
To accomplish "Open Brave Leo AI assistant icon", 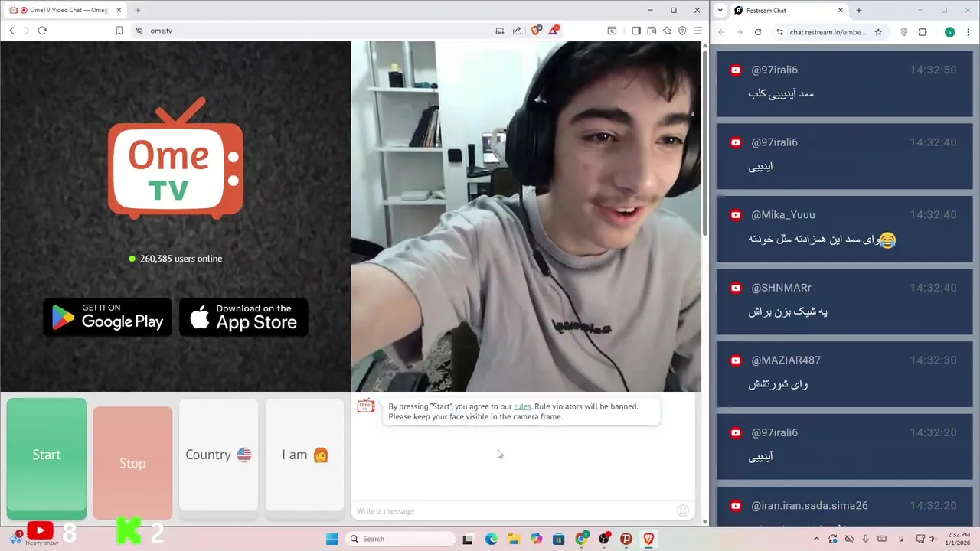I will click(667, 31).
